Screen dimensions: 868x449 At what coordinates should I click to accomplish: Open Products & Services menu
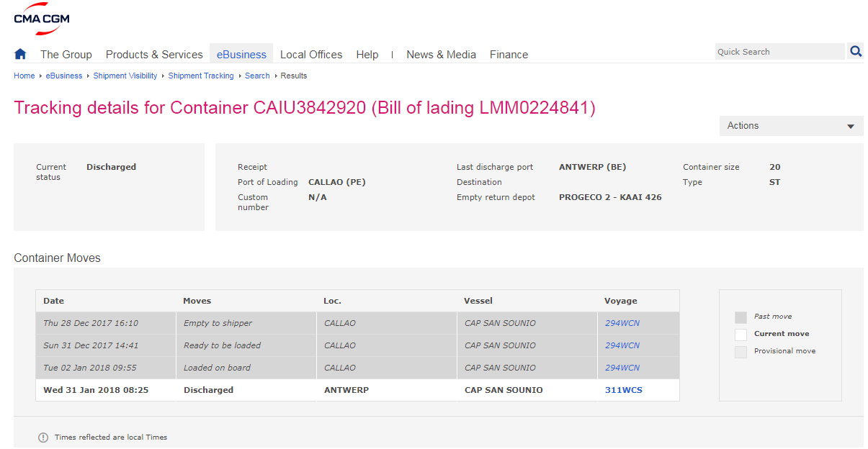(154, 55)
